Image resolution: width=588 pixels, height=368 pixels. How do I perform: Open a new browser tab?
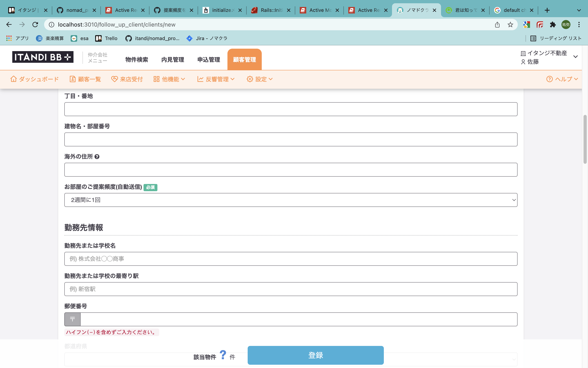click(547, 10)
